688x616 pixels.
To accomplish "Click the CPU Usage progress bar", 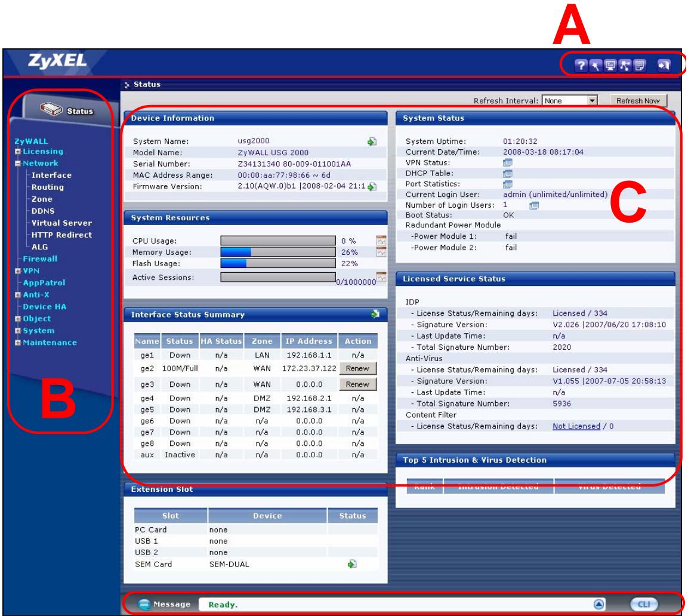I will [x=278, y=241].
